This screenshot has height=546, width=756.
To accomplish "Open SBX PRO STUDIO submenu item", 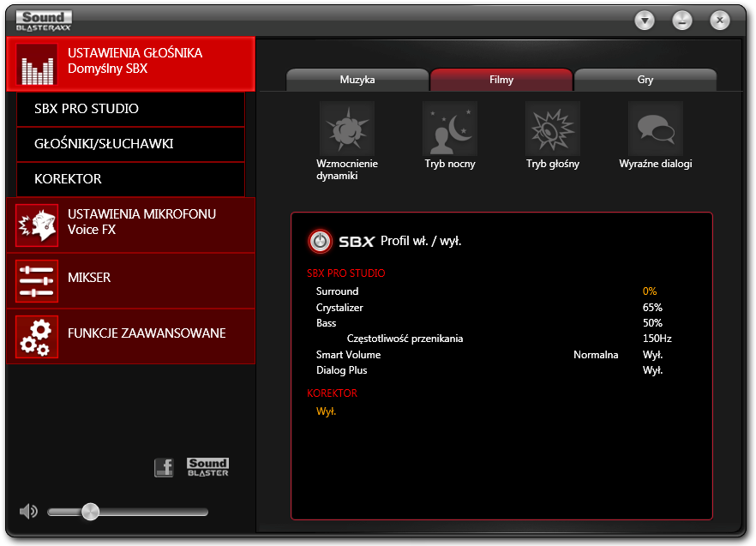I will click(x=130, y=109).
